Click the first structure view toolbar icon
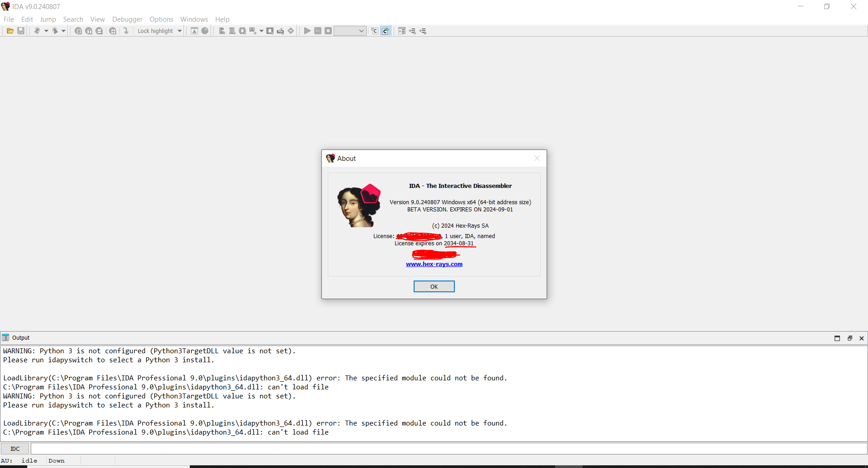The width and height of the screenshot is (868, 468). coord(222,31)
